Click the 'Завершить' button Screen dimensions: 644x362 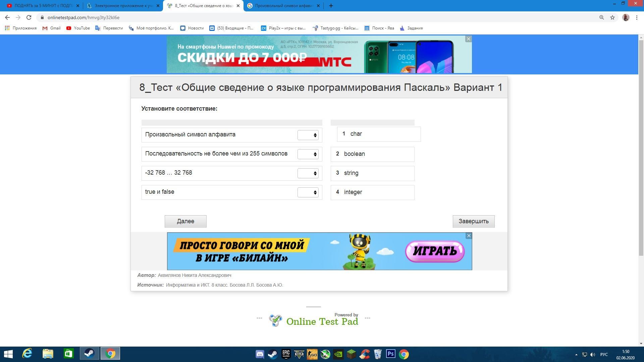click(473, 221)
